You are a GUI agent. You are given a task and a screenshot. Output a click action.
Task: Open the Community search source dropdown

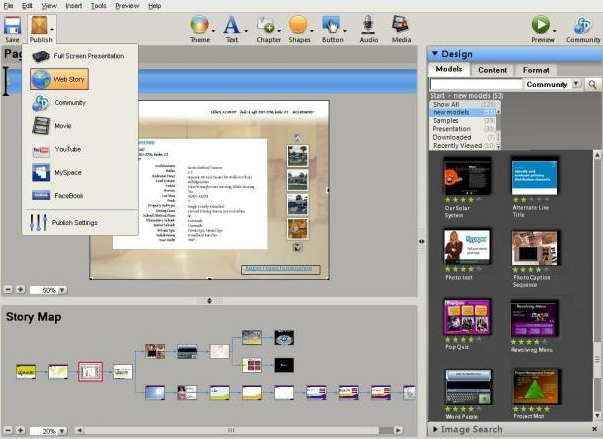576,84
